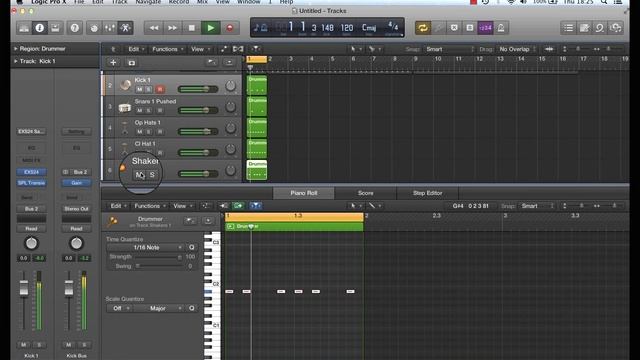
Task: Click the duplicate track button
Action: 131,62
